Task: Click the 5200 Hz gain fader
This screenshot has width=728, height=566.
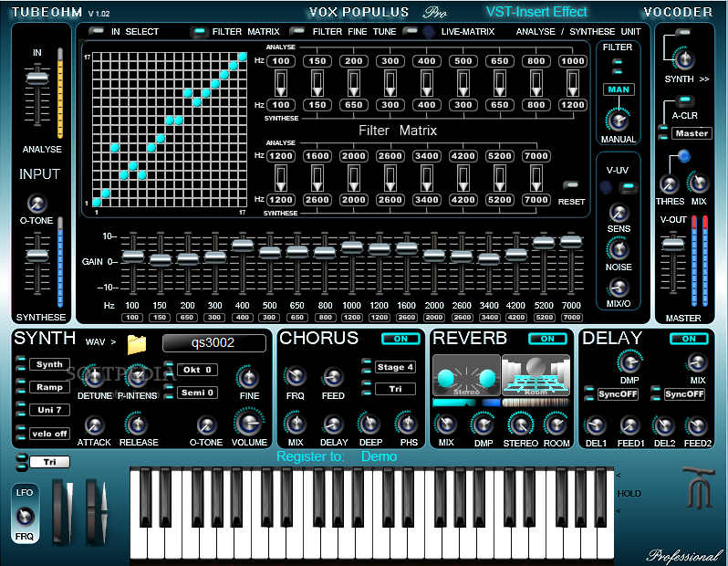Action: tap(543, 243)
